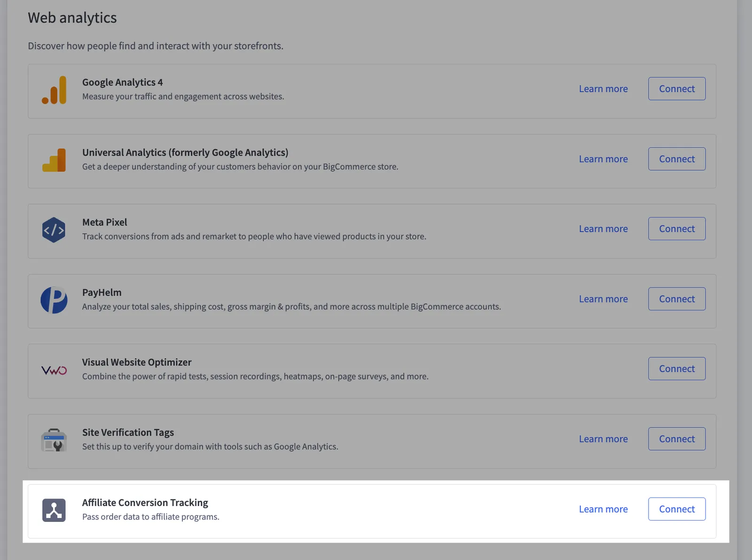
Task: Connect Meta Pixel
Action: 677,229
